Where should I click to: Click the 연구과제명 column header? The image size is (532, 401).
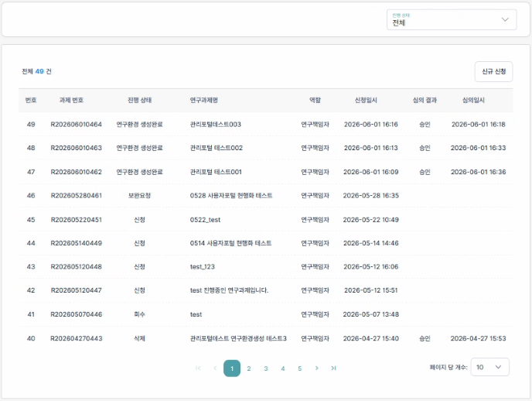[x=204, y=100]
